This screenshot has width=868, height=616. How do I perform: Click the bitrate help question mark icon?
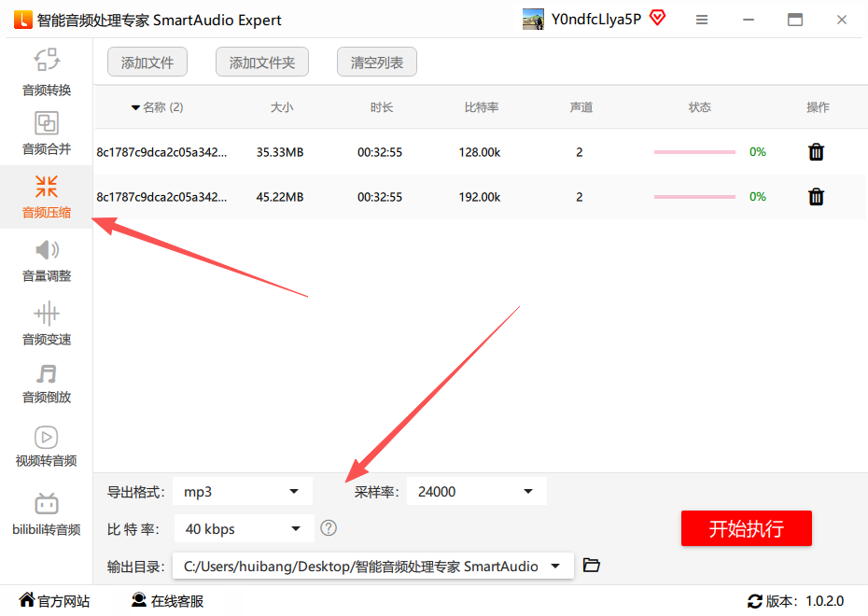pos(329,528)
